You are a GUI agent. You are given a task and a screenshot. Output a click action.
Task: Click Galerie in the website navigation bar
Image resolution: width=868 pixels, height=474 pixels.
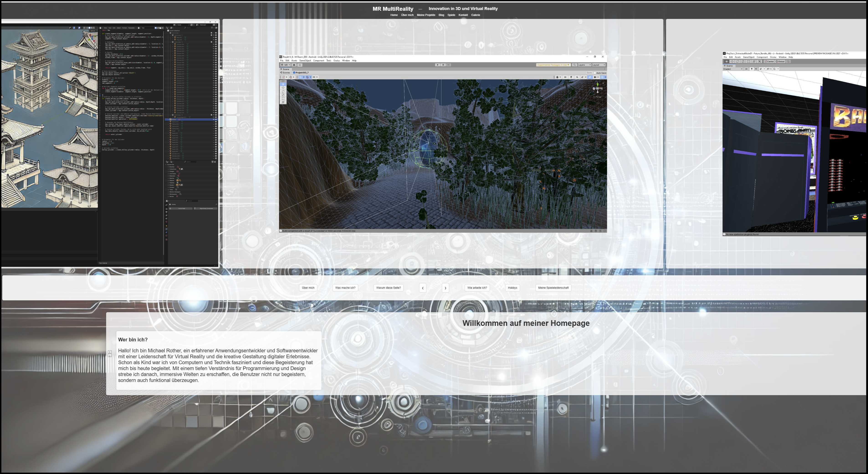click(x=476, y=15)
